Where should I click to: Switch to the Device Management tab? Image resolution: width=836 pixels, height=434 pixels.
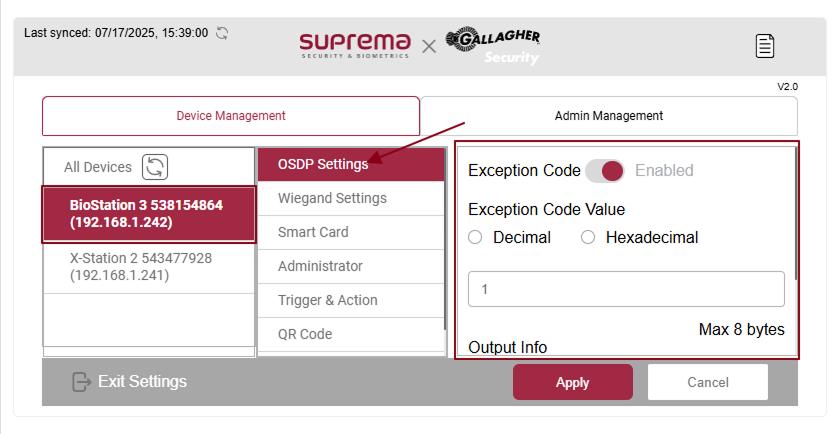point(231,116)
